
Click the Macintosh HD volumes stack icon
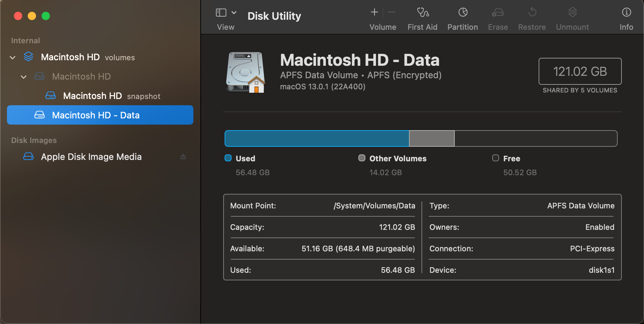tap(28, 56)
